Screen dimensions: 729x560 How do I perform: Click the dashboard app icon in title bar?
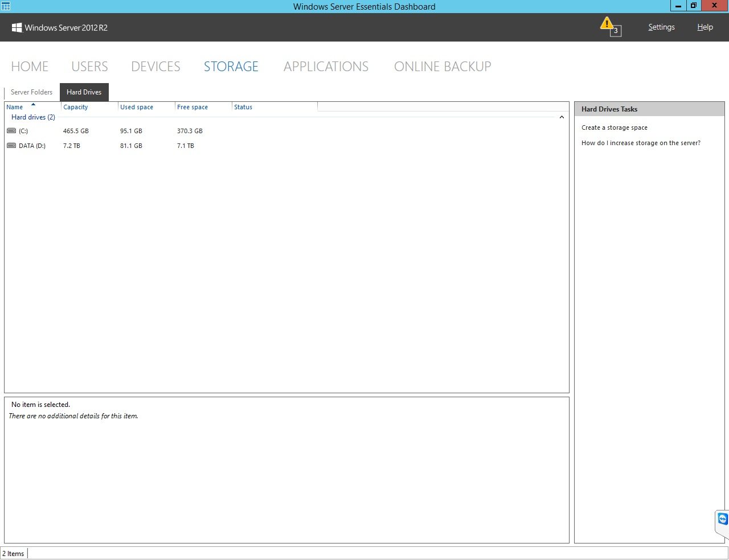click(6, 6)
